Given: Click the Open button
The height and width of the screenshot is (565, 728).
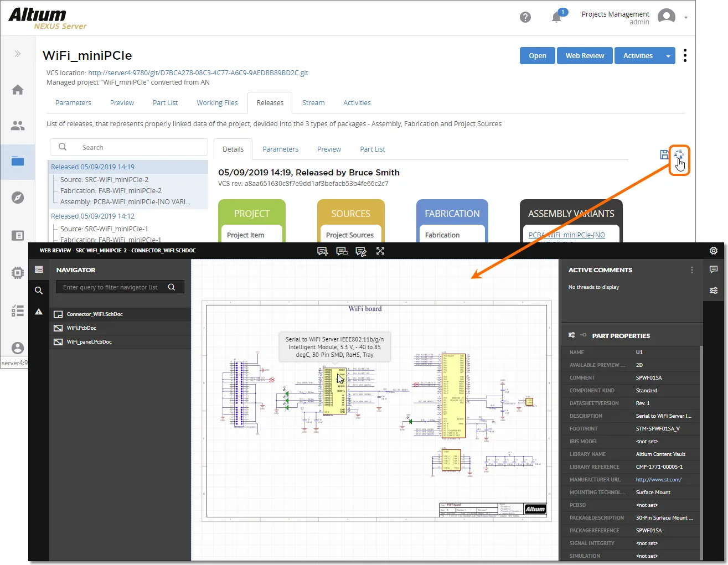Looking at the screenshot, I should (537, 56).
